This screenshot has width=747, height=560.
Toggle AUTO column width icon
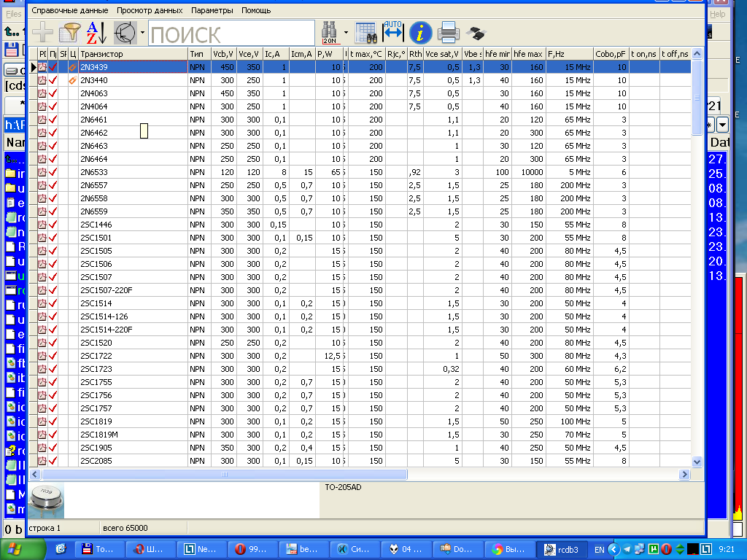tap(393, 32)
